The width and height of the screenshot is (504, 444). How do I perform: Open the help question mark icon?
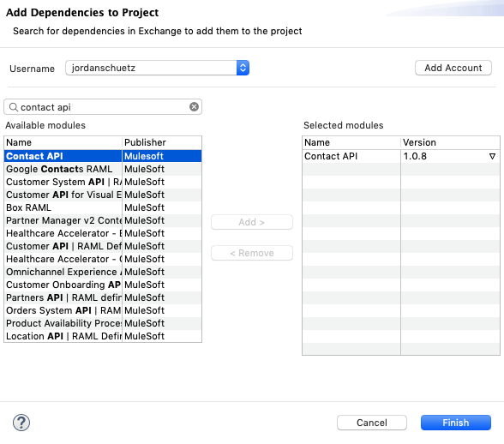(x=21, y=423)
